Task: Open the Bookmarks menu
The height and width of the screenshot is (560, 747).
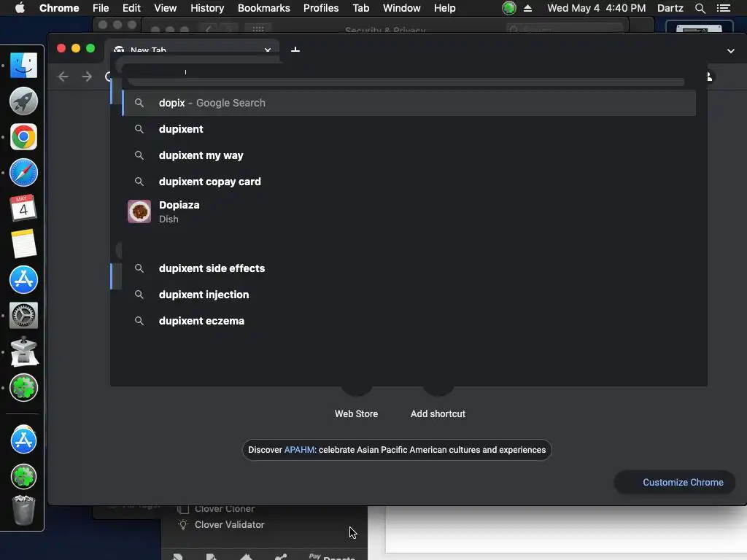Action: tap(264, 8)
